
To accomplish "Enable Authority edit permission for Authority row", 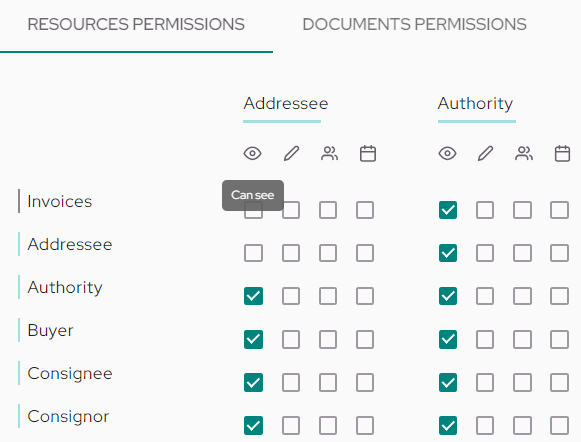I will (x=485, y=296).
